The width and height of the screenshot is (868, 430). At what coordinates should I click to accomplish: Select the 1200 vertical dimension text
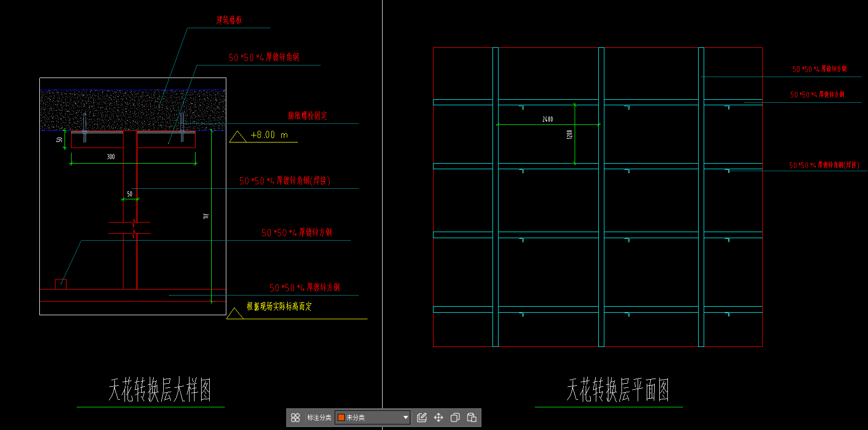pyautogui.click(x=570, y=134)
